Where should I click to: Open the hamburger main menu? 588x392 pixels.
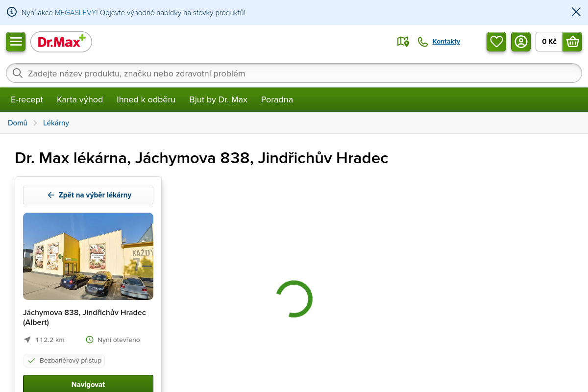coord(16,42)
